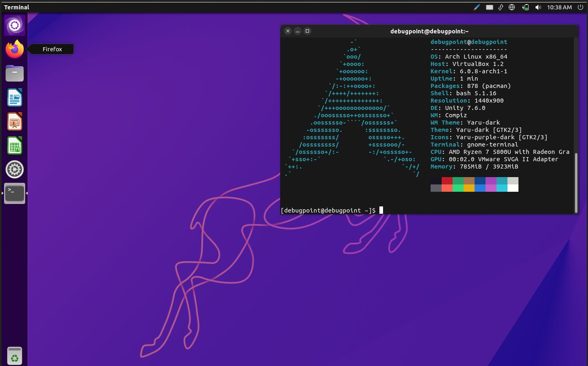The image size is (588, 366).
Task: Open System Settings gear icon
Action: (x=15, y=169)
